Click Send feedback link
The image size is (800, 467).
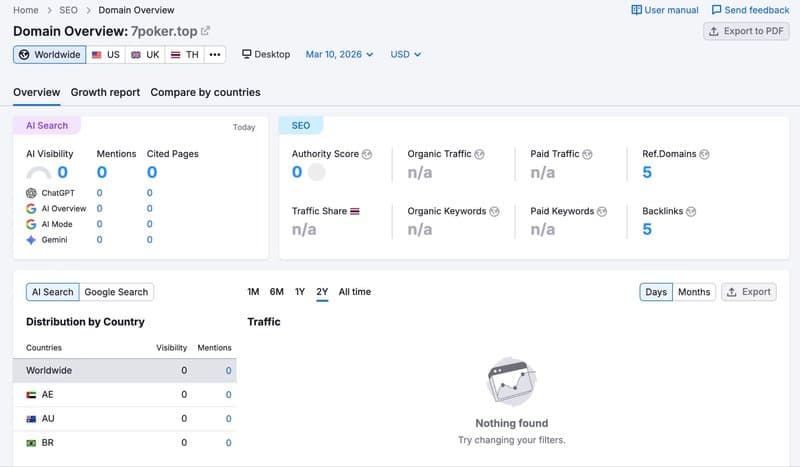(x=751, y=10)
